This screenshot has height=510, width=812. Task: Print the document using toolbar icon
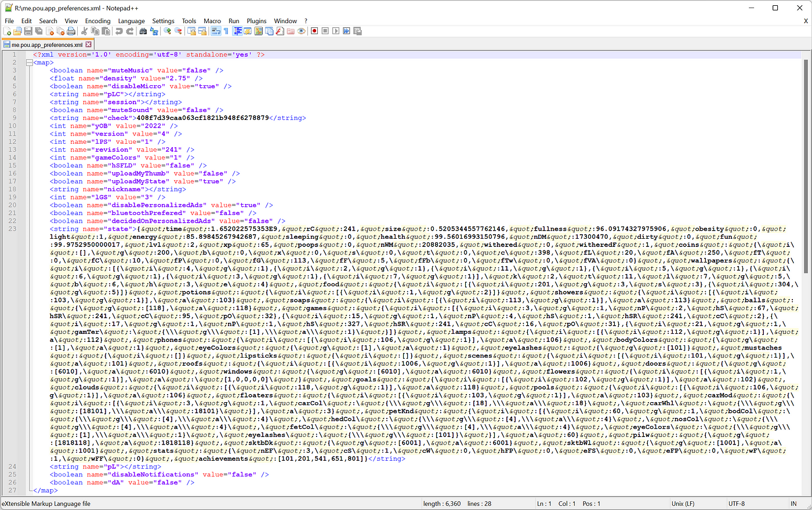(71, 31)
